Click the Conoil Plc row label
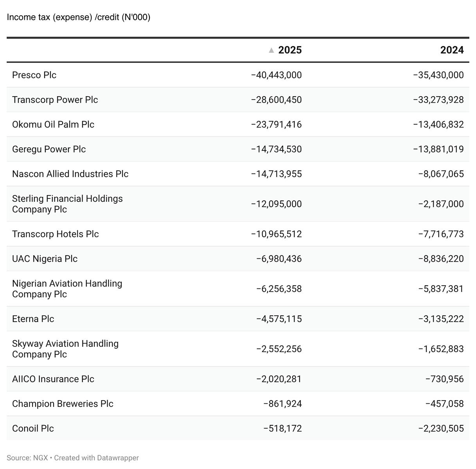The width and height of the screenshot is (476, 469). click(x=33, y=428)
